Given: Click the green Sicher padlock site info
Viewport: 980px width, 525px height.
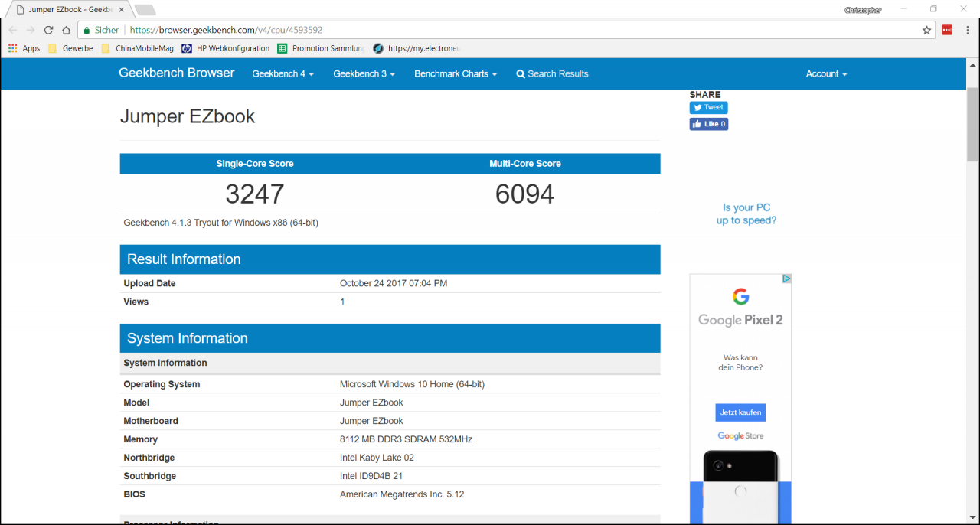Looking at the screenshot, I should click(102, 30).
